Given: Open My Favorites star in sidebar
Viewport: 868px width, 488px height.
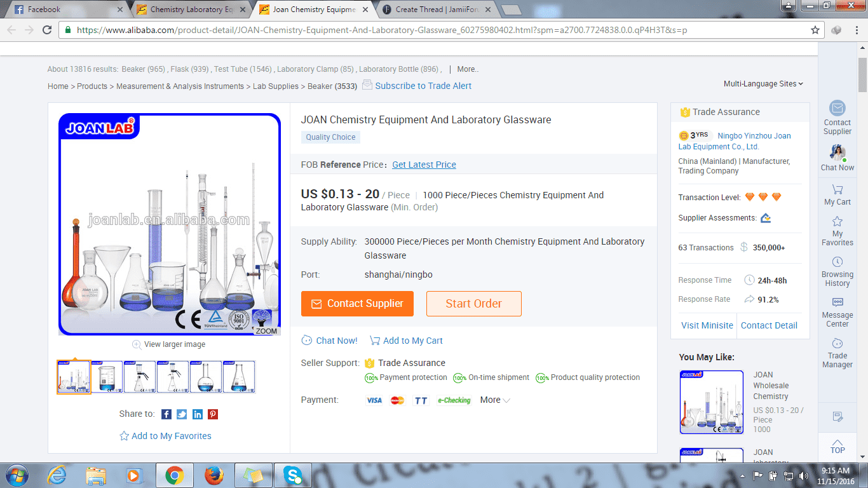Looking at the screenshot, I should coord(837,221).
